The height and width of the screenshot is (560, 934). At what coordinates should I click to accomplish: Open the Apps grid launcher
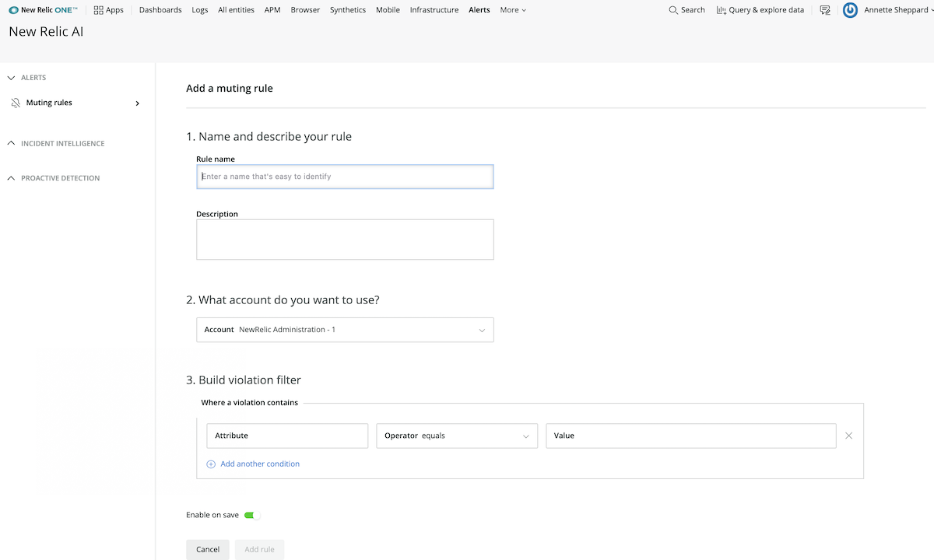click(108, 10)
